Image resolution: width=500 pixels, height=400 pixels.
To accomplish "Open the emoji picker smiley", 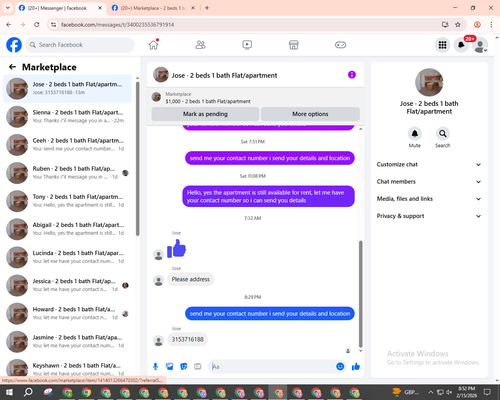I will click(340, 367).
